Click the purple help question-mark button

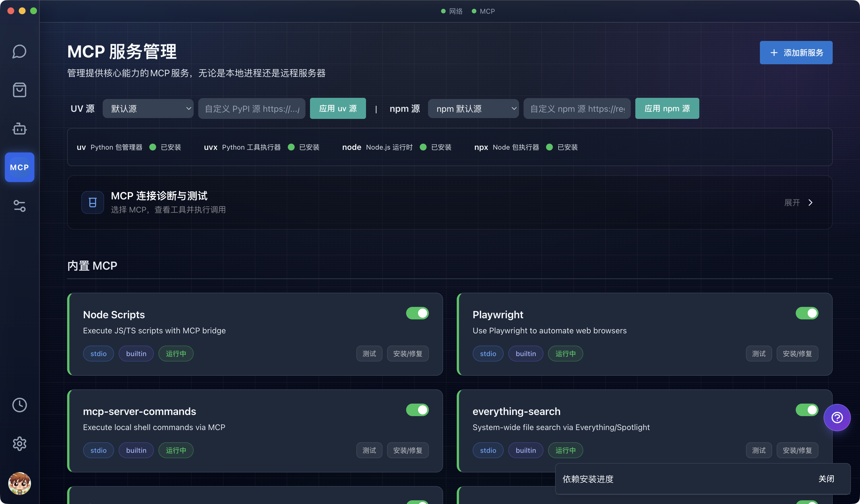[837, 417]
